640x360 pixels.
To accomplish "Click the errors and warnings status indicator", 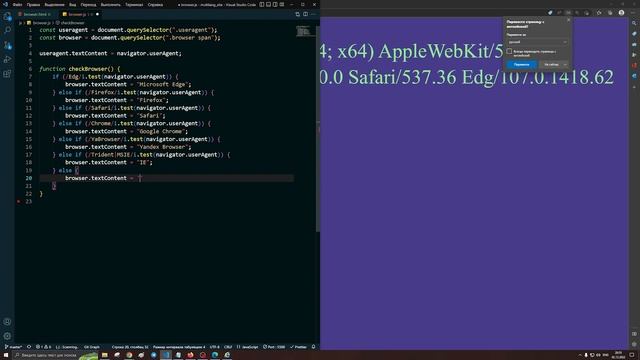I will [x=43, y=347].
